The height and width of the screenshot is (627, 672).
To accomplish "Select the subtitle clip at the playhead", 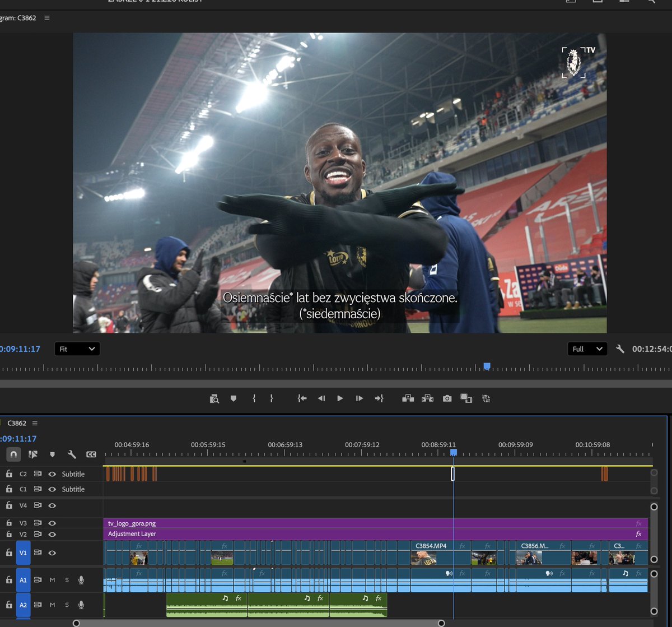I will point(452,473).
